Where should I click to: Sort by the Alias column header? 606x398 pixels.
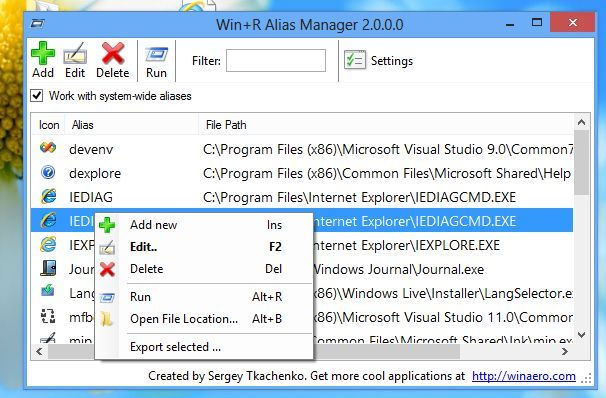click(x=131, y=125)
